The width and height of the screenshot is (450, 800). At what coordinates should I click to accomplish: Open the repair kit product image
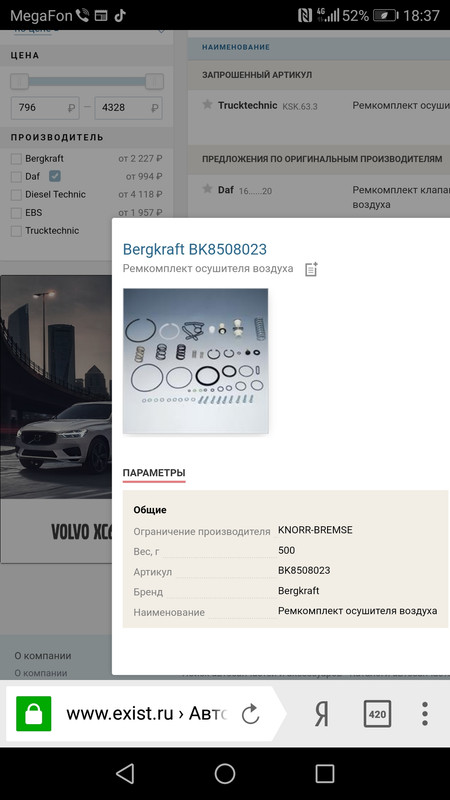tap(195, 361)
